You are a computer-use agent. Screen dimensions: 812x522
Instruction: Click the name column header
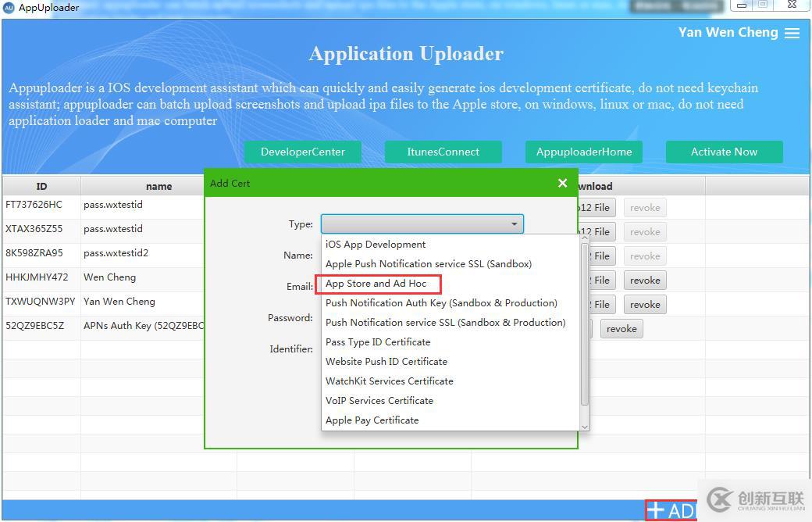(x=158, y=186)
